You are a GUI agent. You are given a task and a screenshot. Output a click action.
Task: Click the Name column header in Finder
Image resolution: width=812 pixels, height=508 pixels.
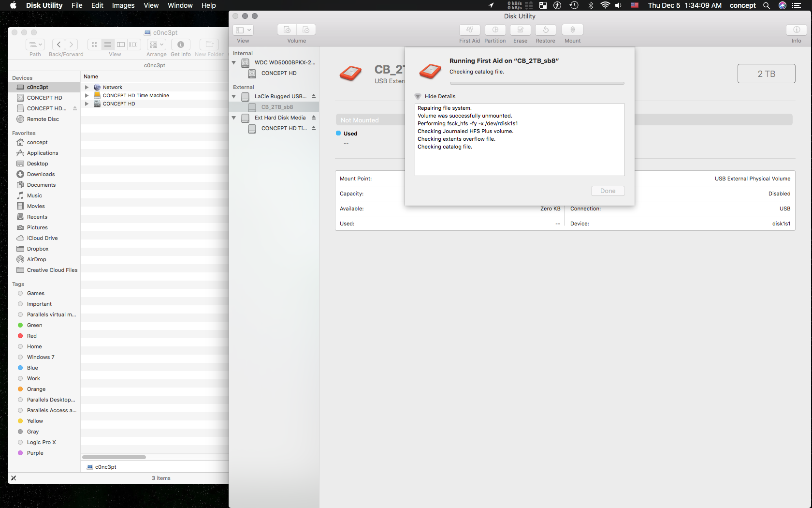click(x=155, y=76)
